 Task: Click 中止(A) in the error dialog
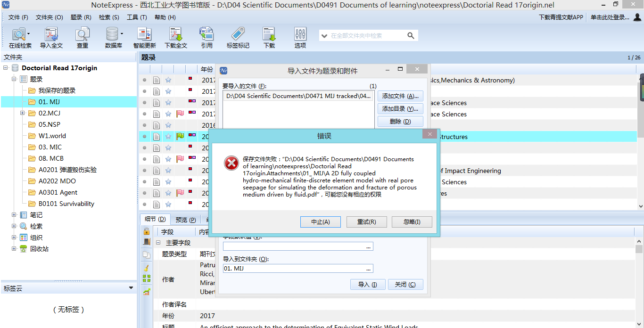coord(320,222)
